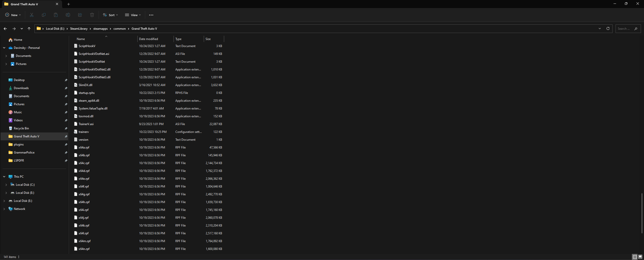This screenshot has width=644, height=260.
Task: Click steamapps in the address breadcrumb
Action: pyautogui.click(x=100, y=29)
